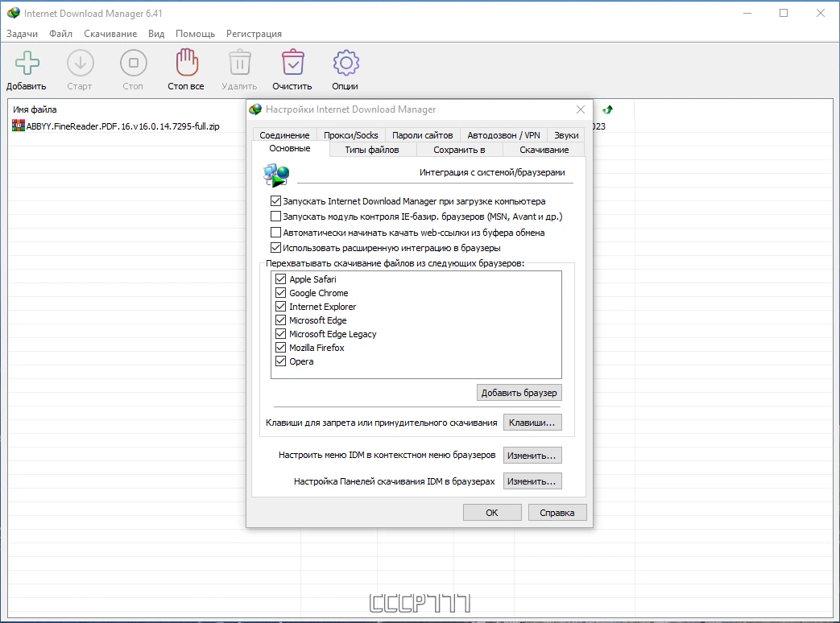Minimize the Internet Download Manager window
Image resolution: width=840 pixels, height=623 pixels.
point(747,13)
